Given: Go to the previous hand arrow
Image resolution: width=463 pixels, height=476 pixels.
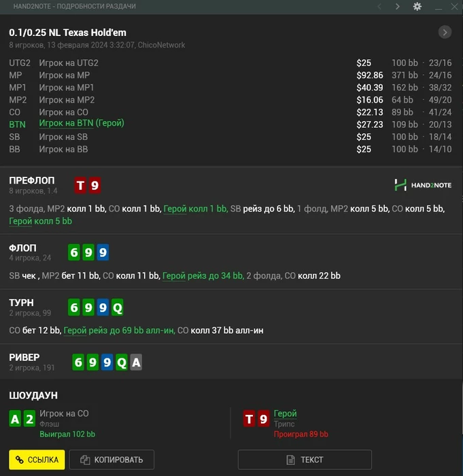Looking at the screenshot, I should (x=379, y=6).
